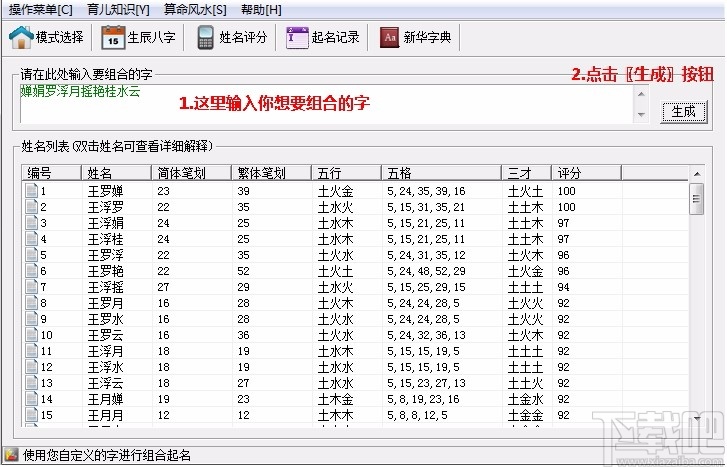Sort by the 繁体笔划 column header
Image resolution: width=727 pixels, height=467 pixels.
271,173
